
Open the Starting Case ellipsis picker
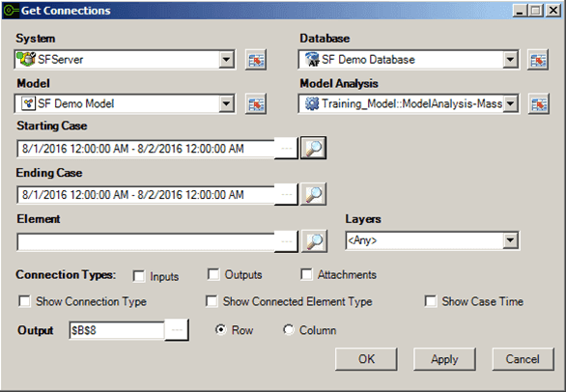(x=286, y=148)
